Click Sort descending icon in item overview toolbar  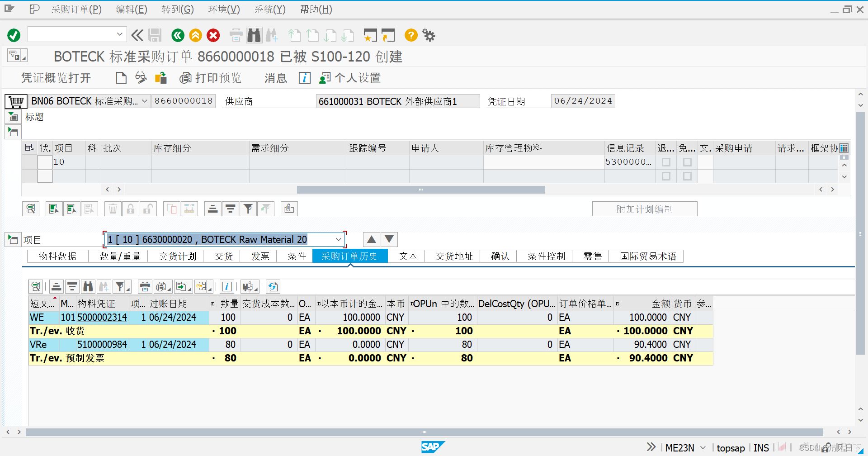click(230, 209)
